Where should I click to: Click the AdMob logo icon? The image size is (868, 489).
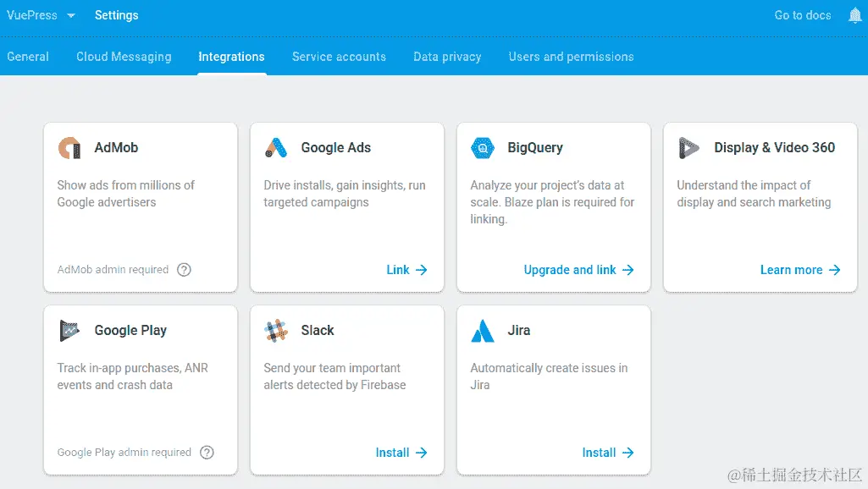pyautogui.click(x=69, y=148)
